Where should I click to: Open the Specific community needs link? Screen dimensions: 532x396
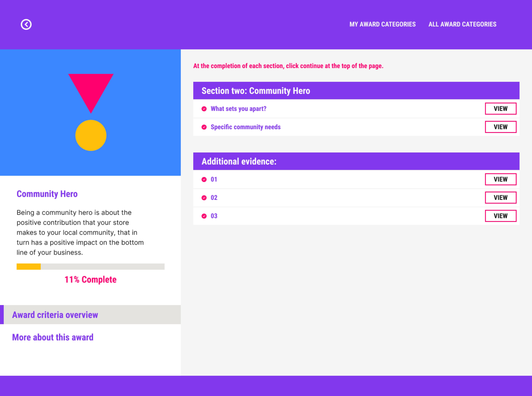(246, 127)
